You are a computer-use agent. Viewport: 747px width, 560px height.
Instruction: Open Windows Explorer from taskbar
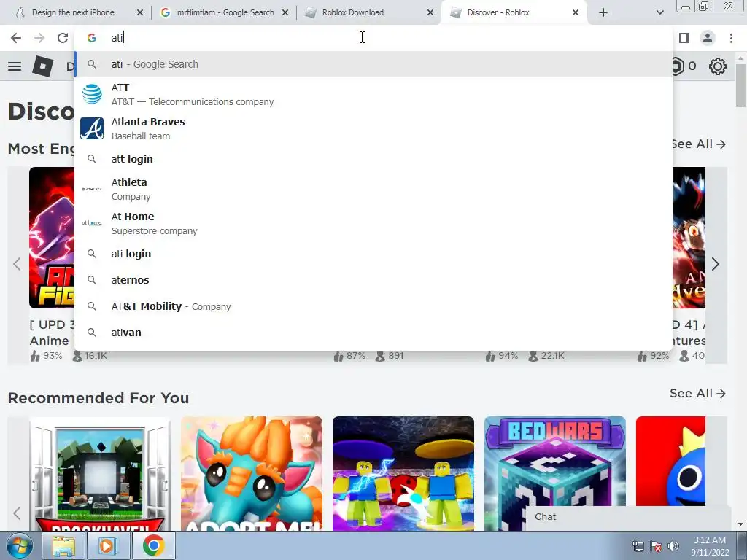[x=63, y=545]
